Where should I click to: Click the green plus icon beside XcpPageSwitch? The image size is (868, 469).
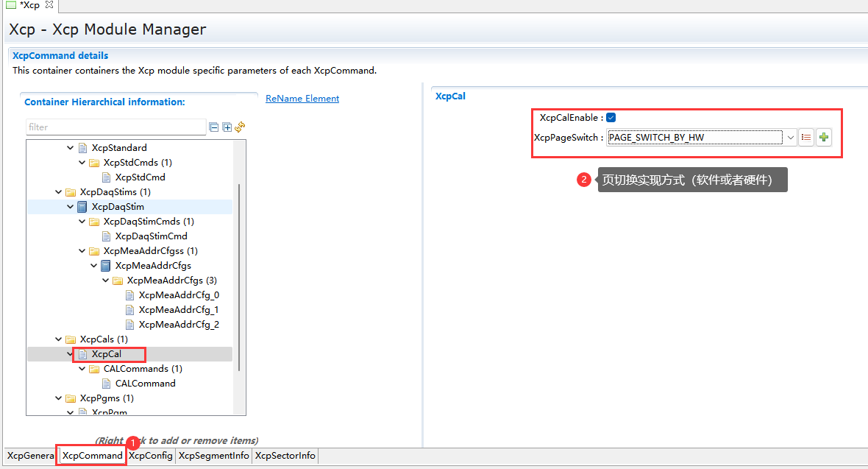point(824,138)
